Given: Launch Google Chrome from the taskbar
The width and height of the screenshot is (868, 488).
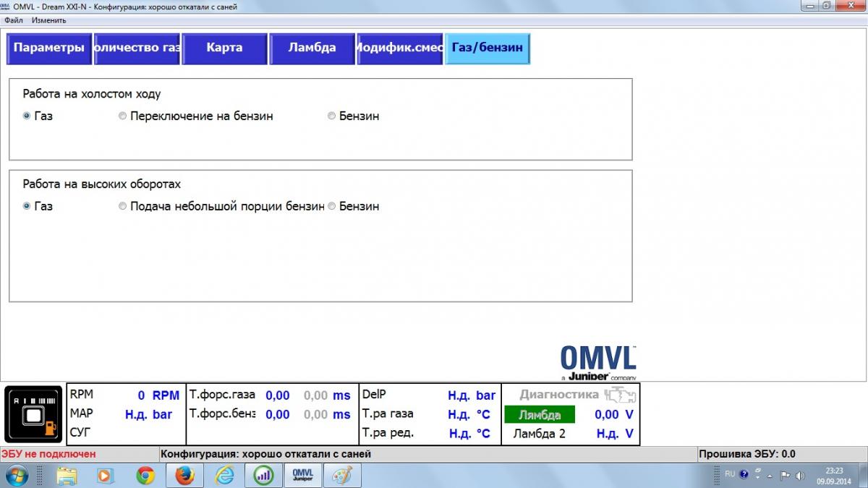Looking at the screenshot, I should 145,475.
